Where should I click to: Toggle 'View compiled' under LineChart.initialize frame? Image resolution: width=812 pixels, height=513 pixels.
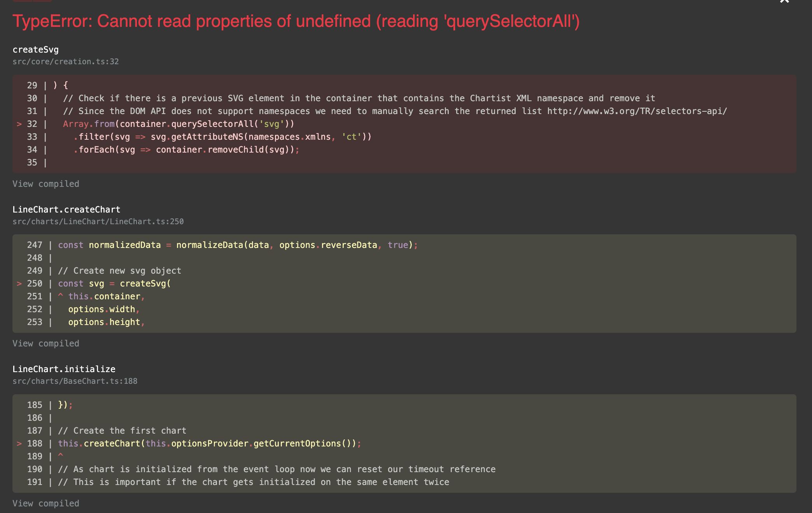click(x=45, y=503)
